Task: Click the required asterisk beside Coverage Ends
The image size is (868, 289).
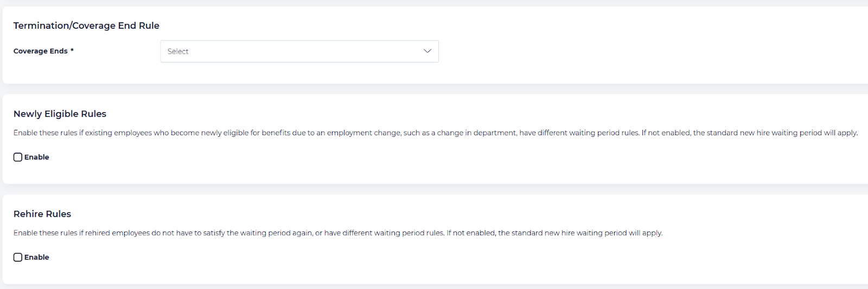Action: pos(72,51)
